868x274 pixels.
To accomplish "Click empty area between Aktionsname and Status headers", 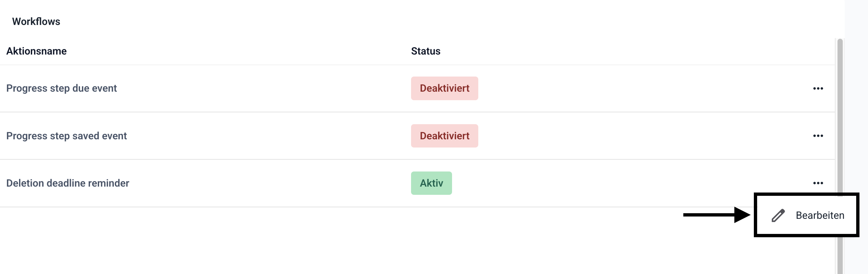I will [x=236, y=51].
